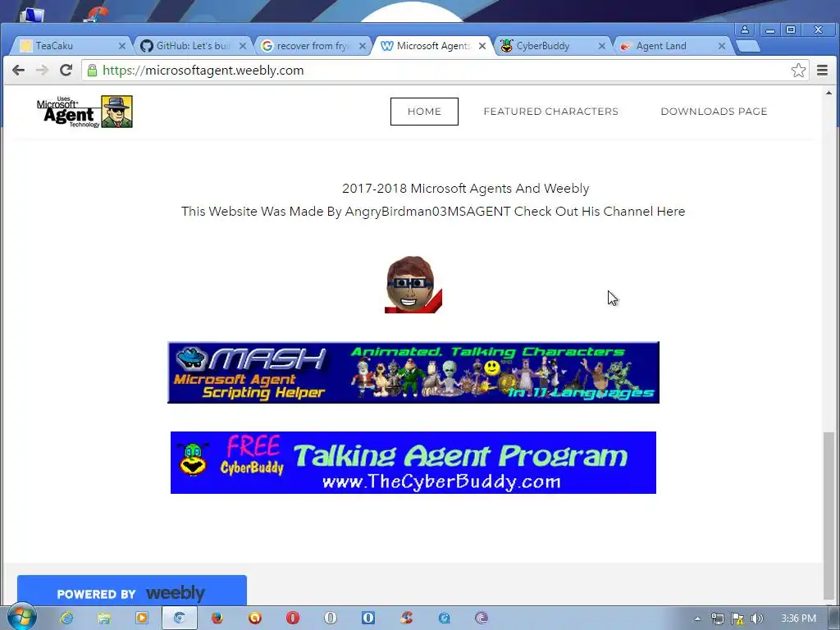This screenshot has width=840, height=630.
Task: Launch the silver Opera taskbar icon
Action: (x=331, y=618)
